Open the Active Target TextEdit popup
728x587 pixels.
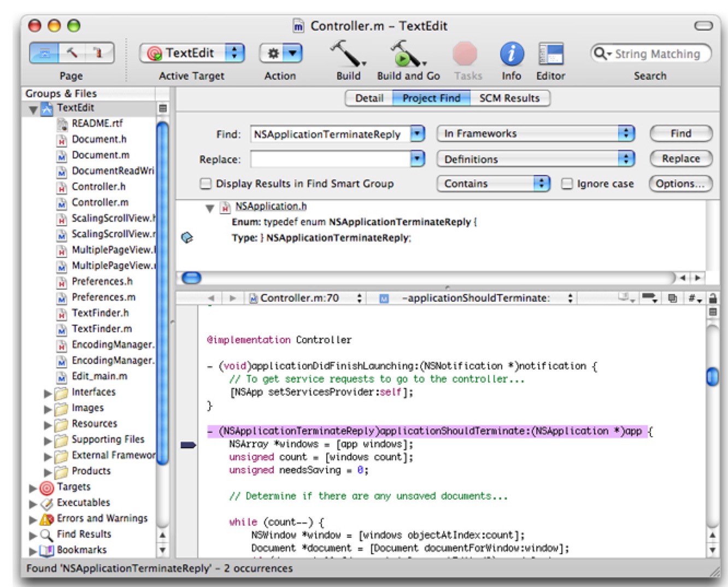click(192, 53)
